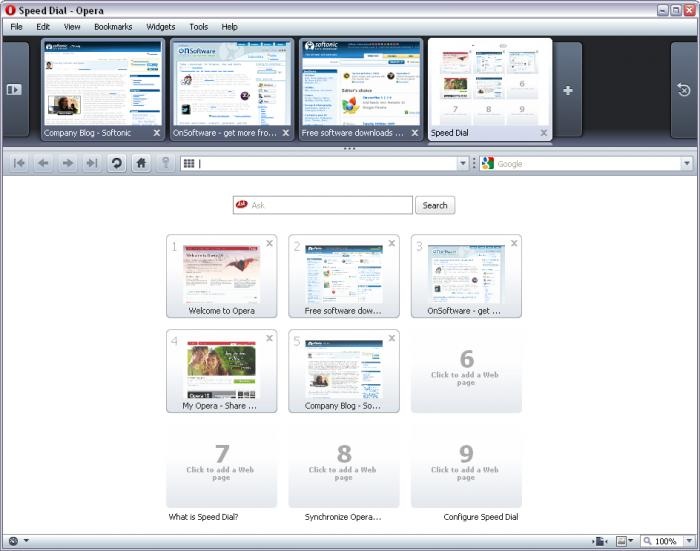700x551 pixels.
Task: Open Company Blog speed dial thumbnail 5
Action: tap(344, 371)
